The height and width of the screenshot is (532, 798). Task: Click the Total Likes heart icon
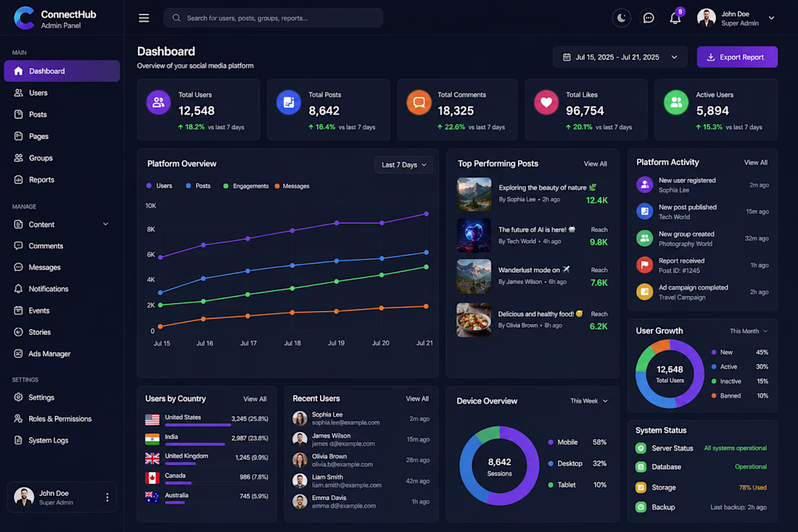[x=546, y=102]
